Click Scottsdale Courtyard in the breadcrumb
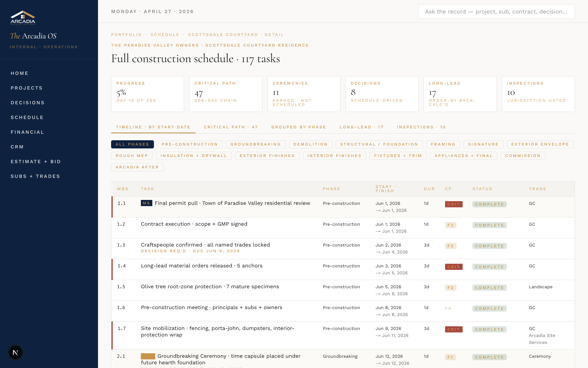This screenshot has width=588, height=368. (x=223, y=35)
